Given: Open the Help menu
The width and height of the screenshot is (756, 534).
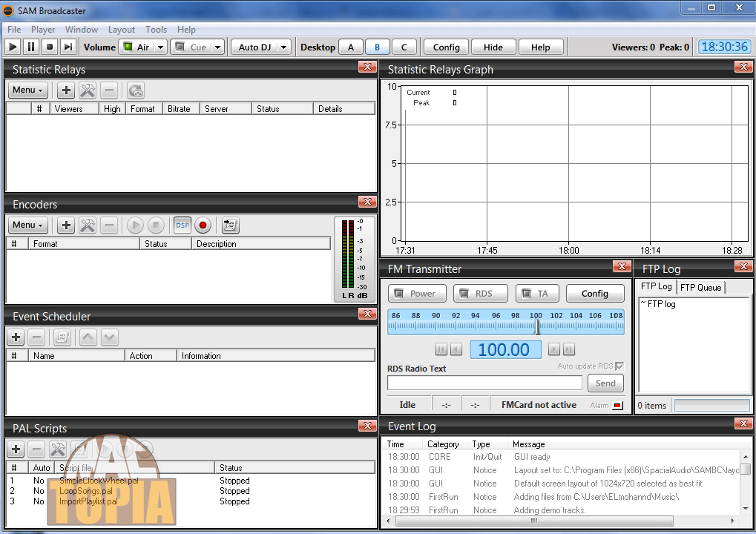Looking at the screenshot, I should (x=186, y=30).
